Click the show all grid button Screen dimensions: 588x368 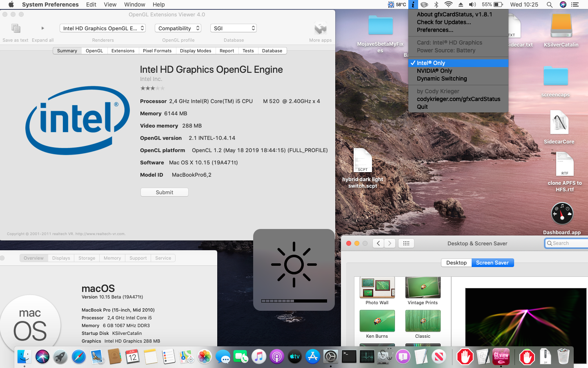(x=406, y=243)
